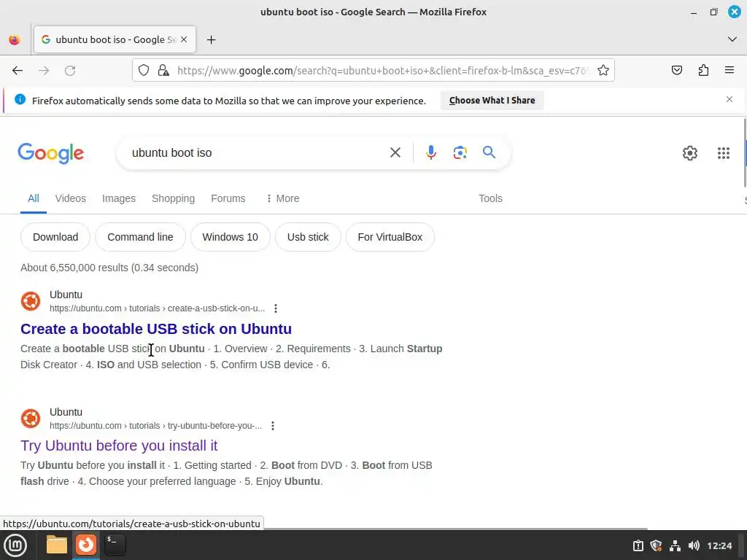747x560 pixels.
Task: Switch to the Images tab
Action: pyautogui.click(x=119, y=198)
